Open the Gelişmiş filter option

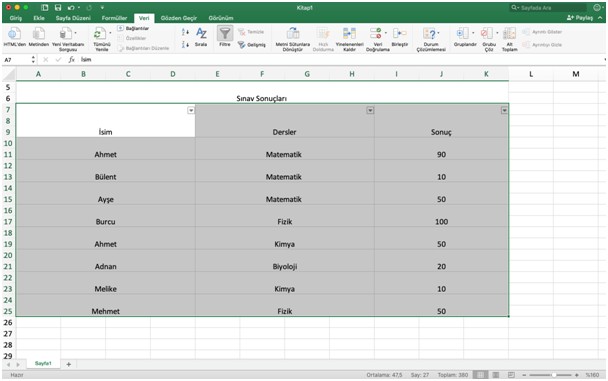(x=252, y=45)
